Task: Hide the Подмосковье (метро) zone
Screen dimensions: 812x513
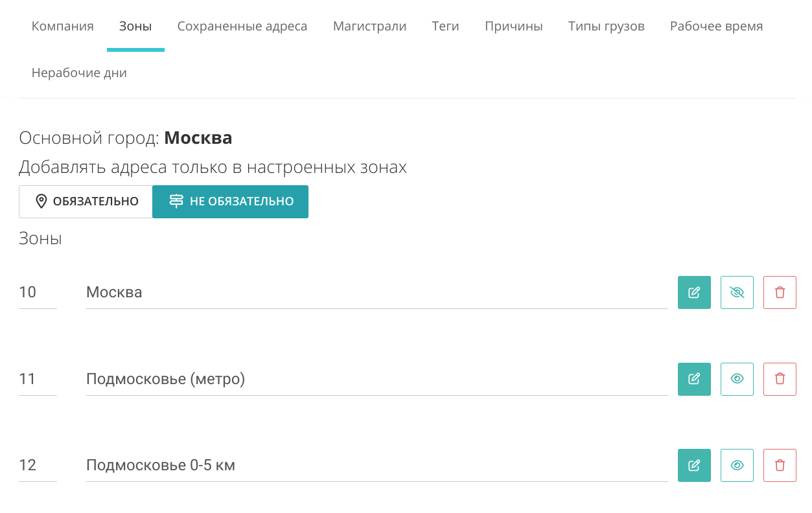Action: click(x=737, y=379)
